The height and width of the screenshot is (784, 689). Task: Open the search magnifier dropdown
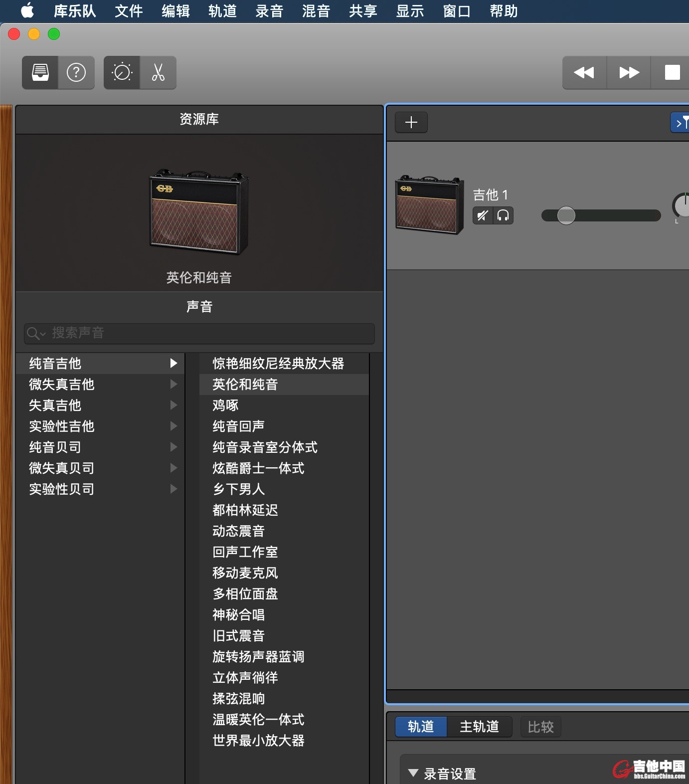(36, 333)
